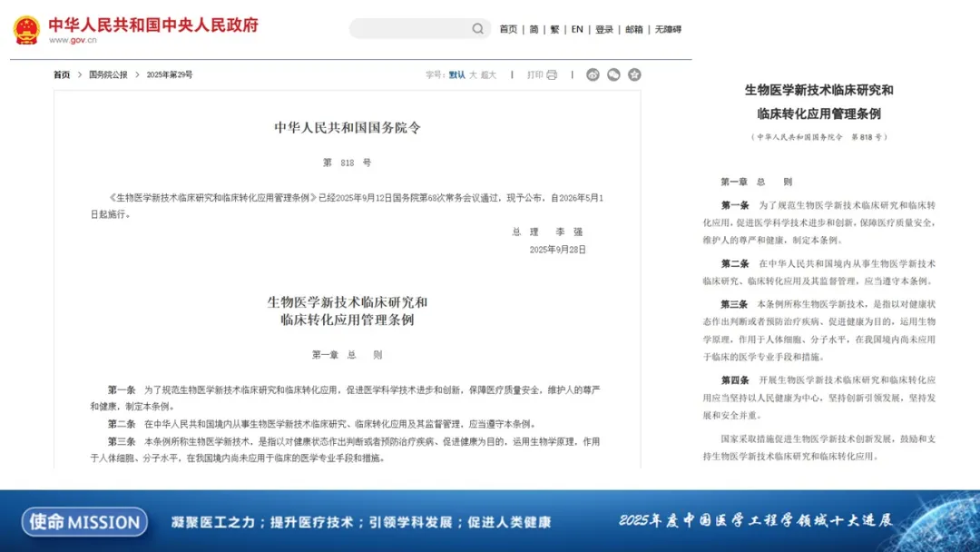Image resolution: width=980 pixels, height=552 pixels.
Task: Select the Weibo share icon
Action: (x=593, y=76)
